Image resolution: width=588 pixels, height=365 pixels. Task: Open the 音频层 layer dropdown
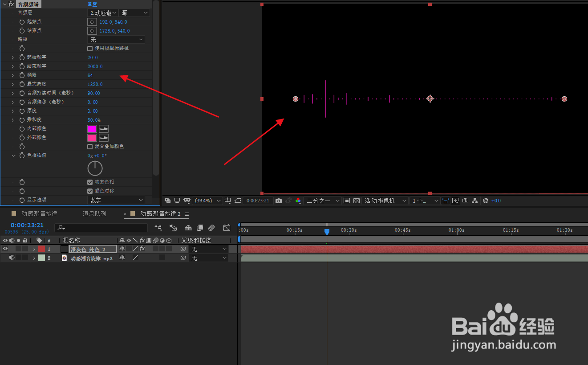(x=103, y=13)
